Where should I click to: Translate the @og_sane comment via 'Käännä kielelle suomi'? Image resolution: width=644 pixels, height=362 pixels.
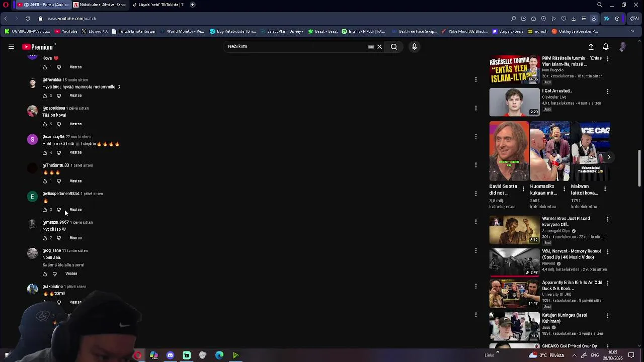click(63, 265)
